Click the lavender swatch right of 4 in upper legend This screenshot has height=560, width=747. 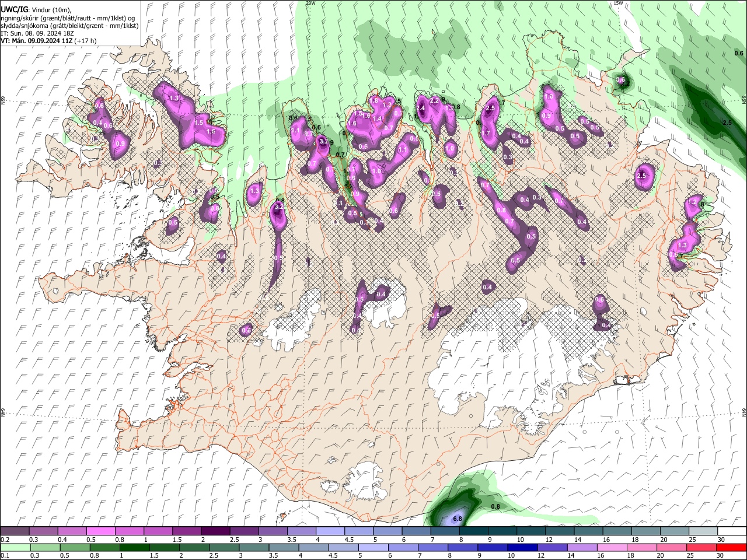[x=329, y=531]
